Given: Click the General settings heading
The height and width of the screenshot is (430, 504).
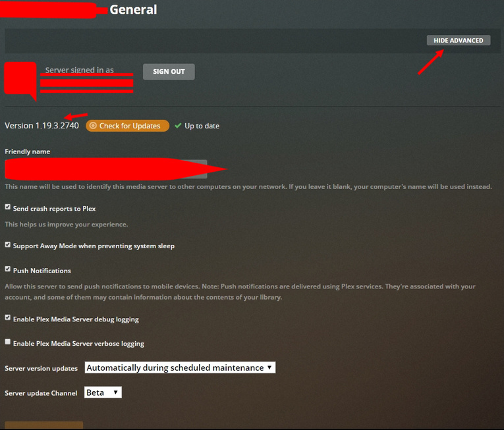Looking at the screenshot, I should [x=133, y=10].
